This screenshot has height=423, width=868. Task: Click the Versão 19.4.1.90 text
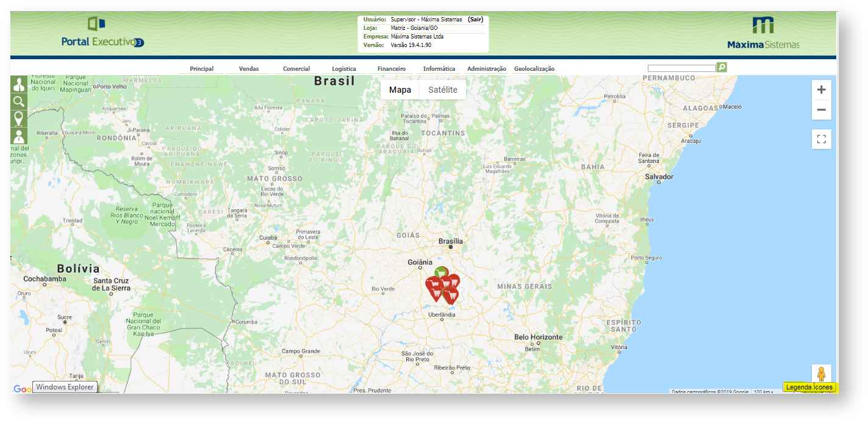pyautogui.click(x=411, y=45)
